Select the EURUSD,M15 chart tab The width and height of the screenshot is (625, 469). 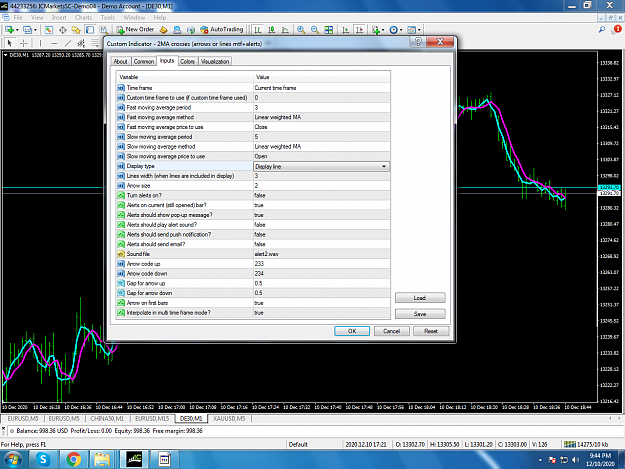pyautogui.click(x=152, y=419)
